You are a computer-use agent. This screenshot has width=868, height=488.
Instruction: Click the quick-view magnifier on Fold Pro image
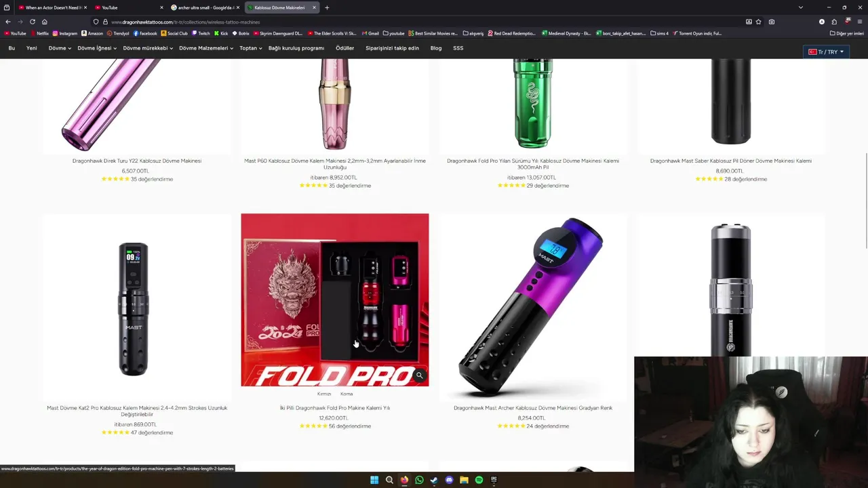tap(419, 375)
